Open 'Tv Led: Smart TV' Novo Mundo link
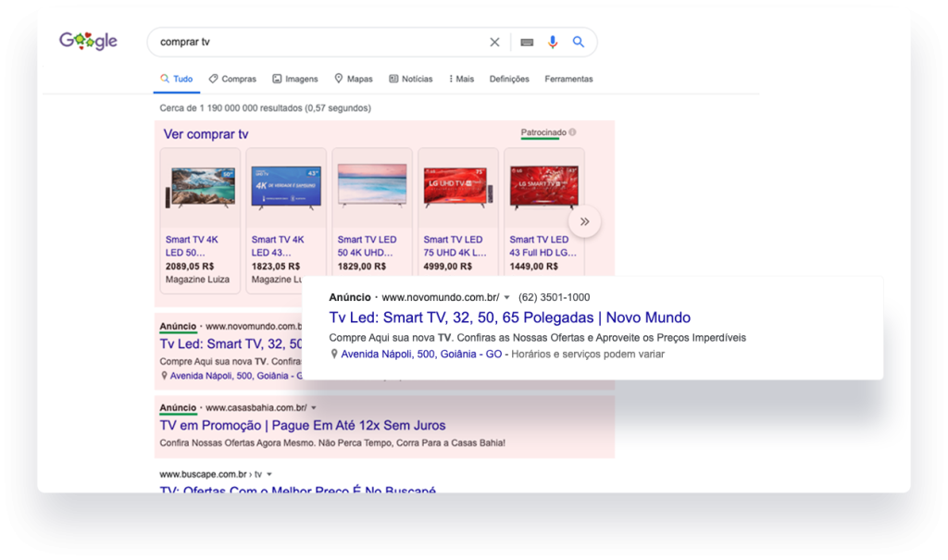Viewport: 948px width, 560px height. point(509,317)
